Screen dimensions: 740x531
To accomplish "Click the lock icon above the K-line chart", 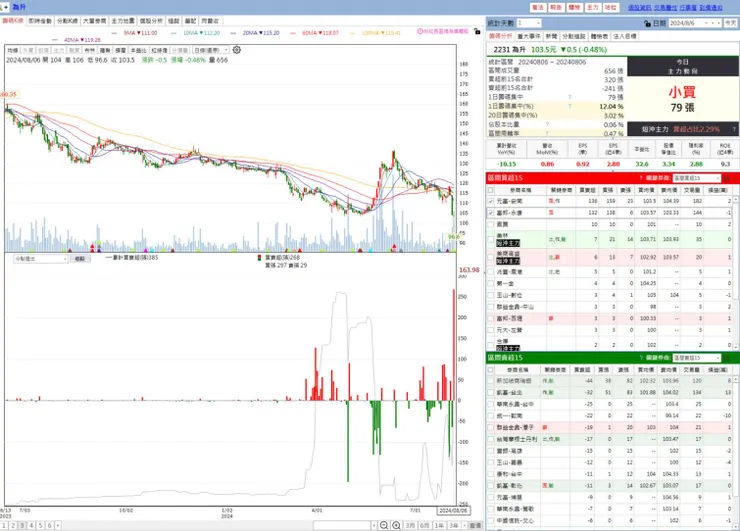I will click(x=477, y=31).
